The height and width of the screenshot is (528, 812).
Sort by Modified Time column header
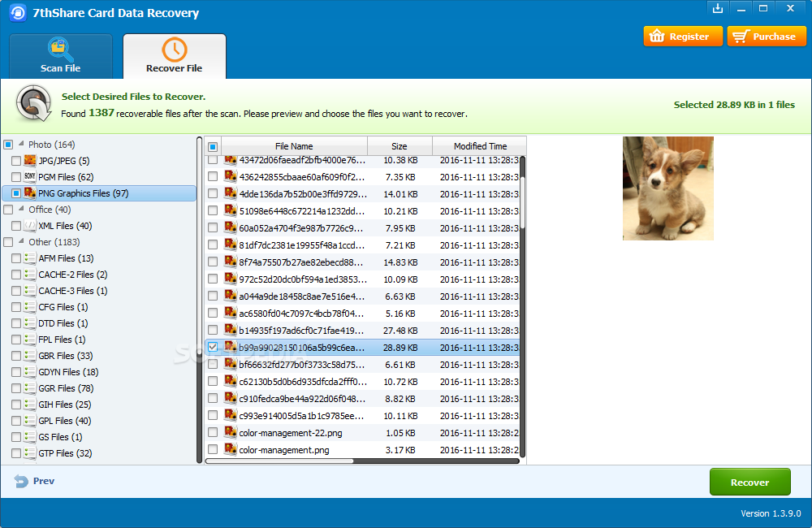(x=480, y=146)
